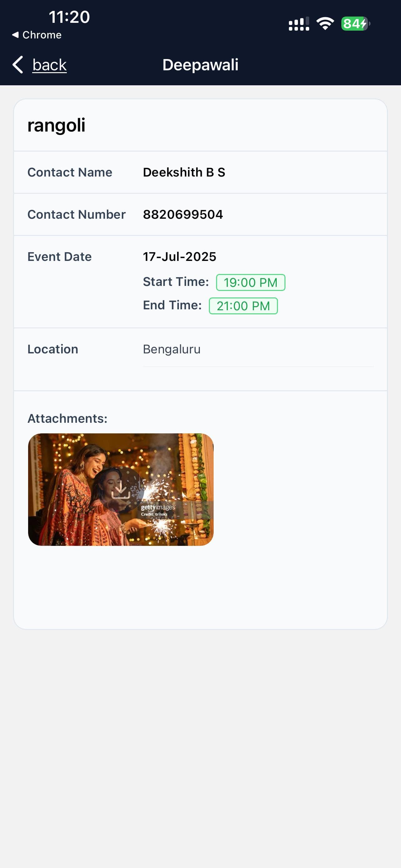The width and height of the screenshot is (401, 868).
Task: Tap the back chevron arrow icon
Action: [x=18, y=65]
